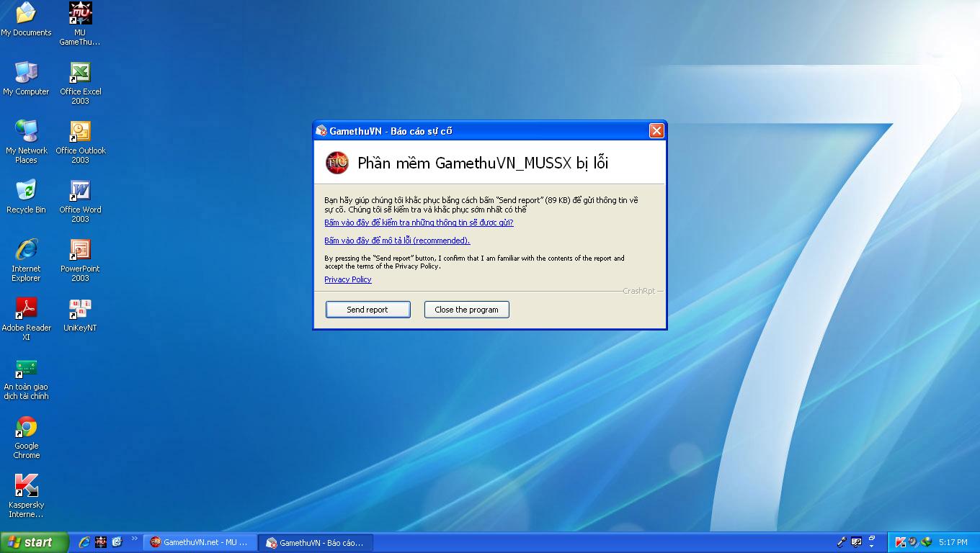Click the Close the program button
Image resolution: width=980 pixels, height=553 pixels.
pos(466,310)
